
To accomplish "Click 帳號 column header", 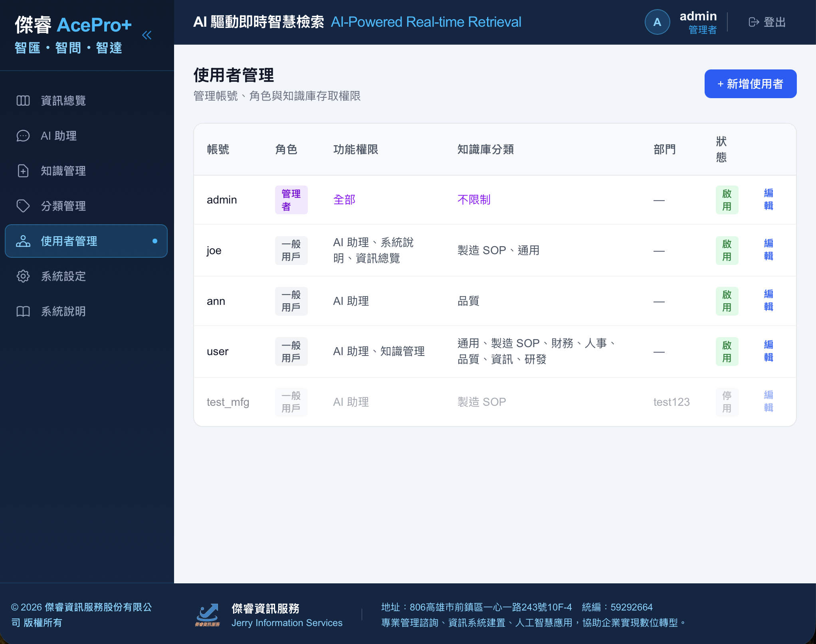I will [218, 149].
